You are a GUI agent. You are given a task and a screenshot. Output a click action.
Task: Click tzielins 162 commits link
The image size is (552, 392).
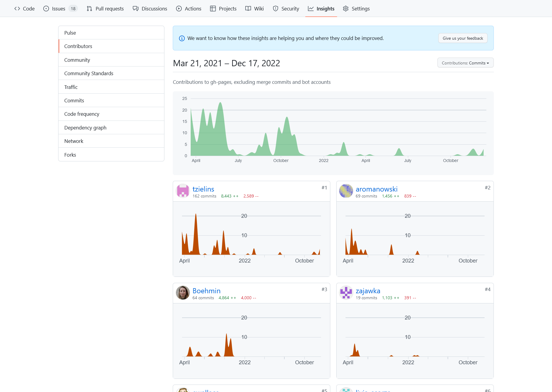pos(204,196)
